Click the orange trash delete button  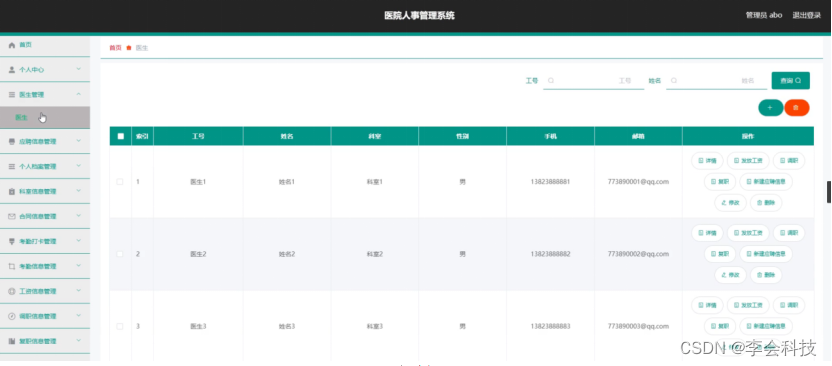coord(796,108)
